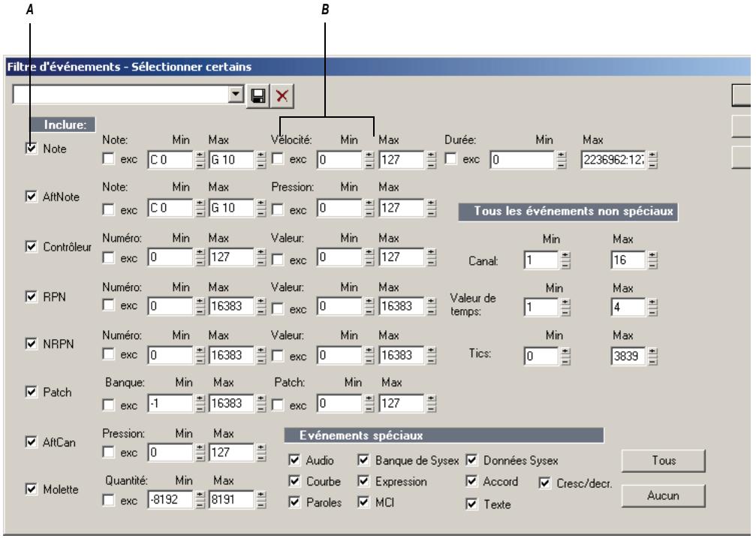This screenshot has width=756, height=538.
Task: Adjust the Contrôleur Numéro Min spinner
Action: click(200, 257)
